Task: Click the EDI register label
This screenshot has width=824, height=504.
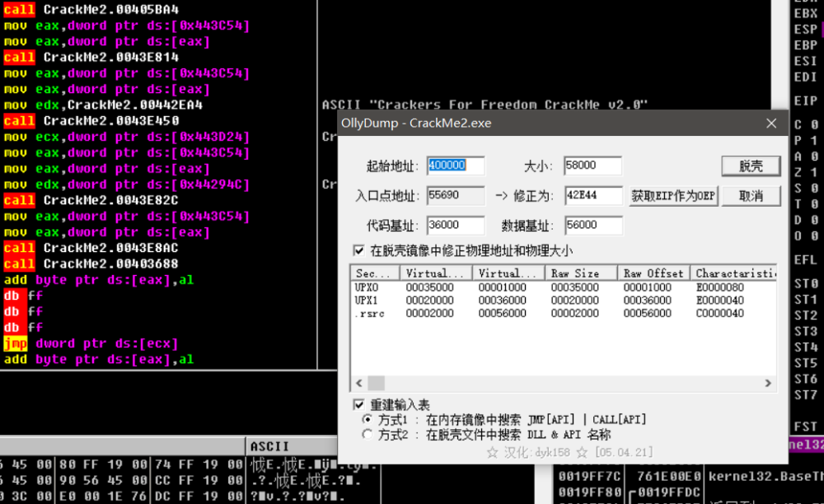Action: tap(806, 77)
